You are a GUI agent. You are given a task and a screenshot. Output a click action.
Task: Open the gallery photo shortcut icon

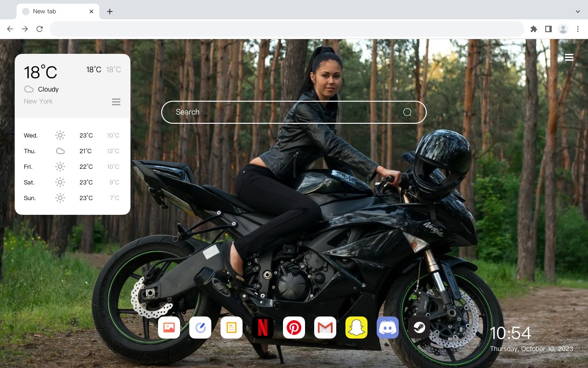point(169,328)
